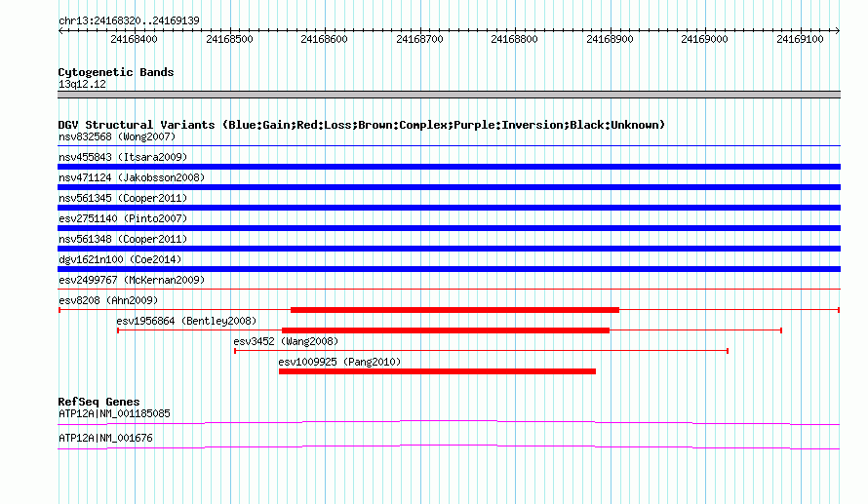Open variant esv1009925 (Pang2010) label
868x504 pixels.
(340, 362)
